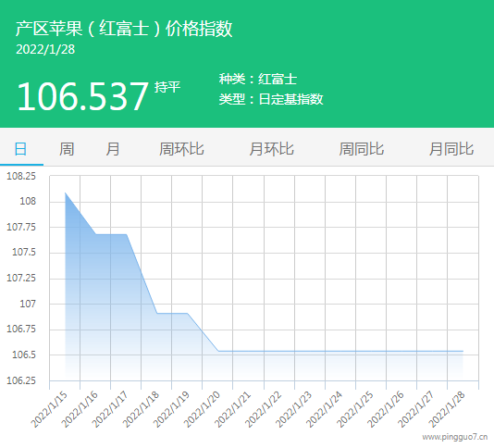Click the 种类：红富士 label
Image resolution: width=494 pixels, height=448 pixels.
point(258,79)
